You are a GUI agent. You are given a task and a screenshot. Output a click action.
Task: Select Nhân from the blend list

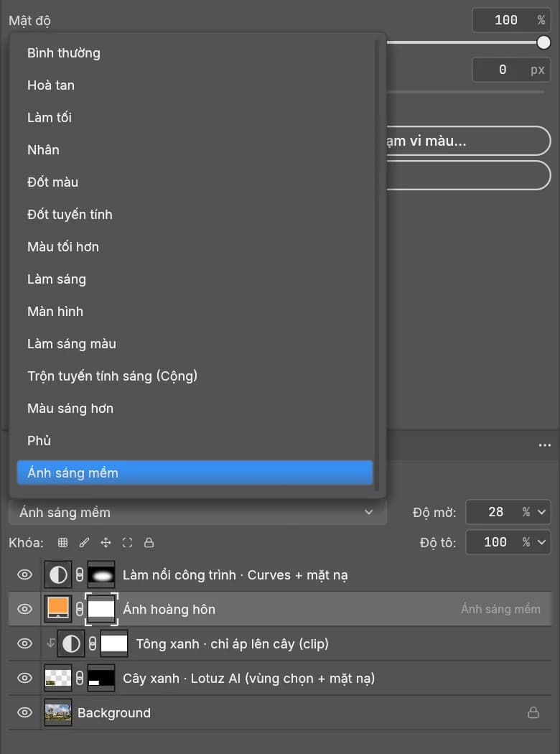click(195, 149)
